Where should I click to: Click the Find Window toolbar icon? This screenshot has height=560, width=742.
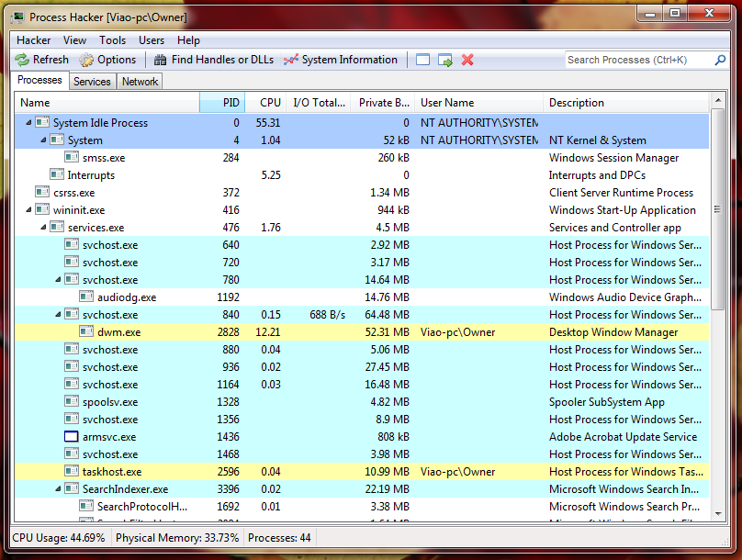tap(422, 60)
